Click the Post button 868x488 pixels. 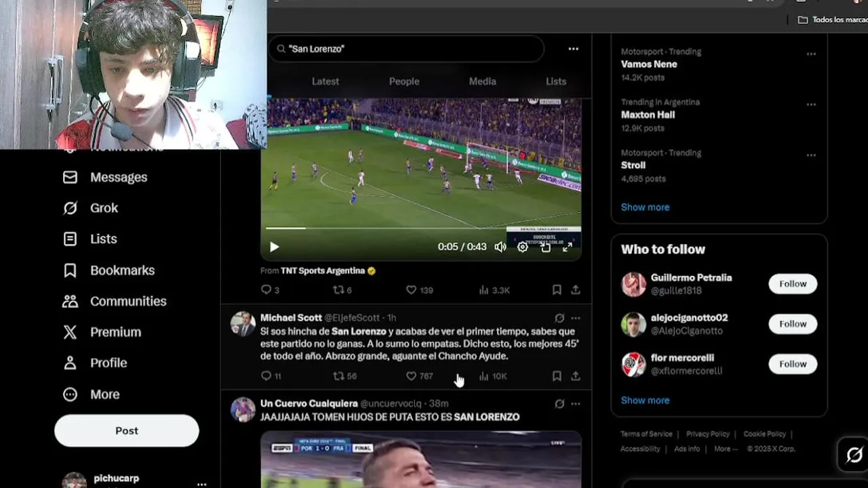tap(127, 431)
